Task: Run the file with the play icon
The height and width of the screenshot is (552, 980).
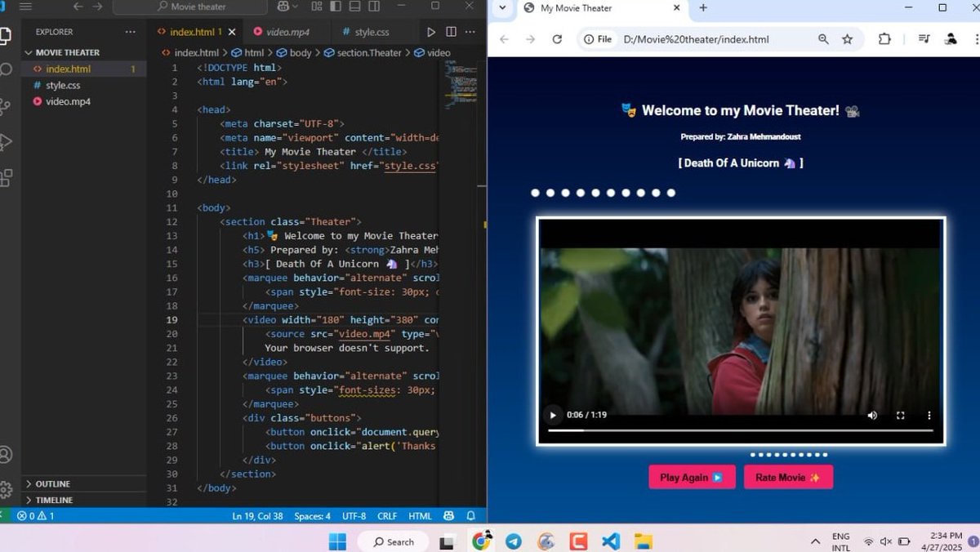Action: [x=431, y=32]
